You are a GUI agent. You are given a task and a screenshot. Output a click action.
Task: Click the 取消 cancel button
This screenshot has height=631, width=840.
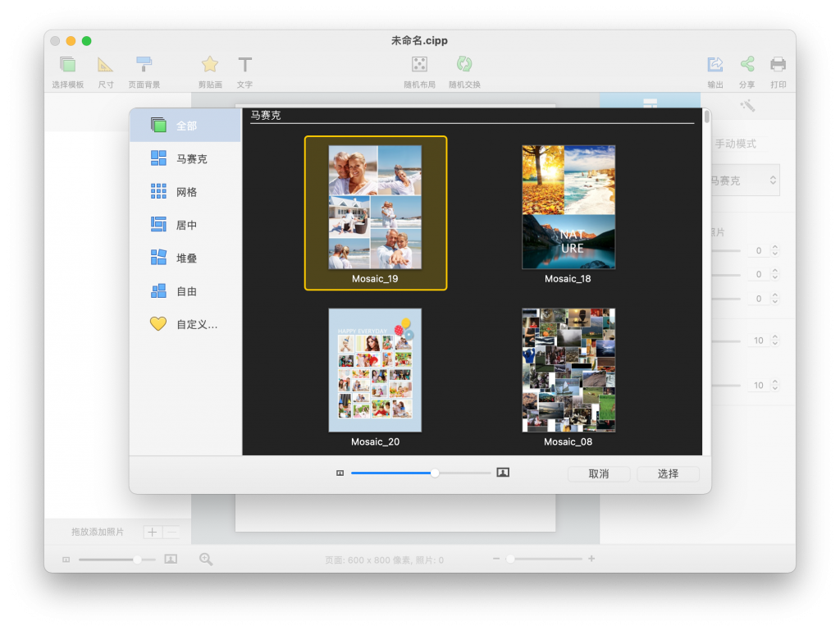(x=598, y=474)
